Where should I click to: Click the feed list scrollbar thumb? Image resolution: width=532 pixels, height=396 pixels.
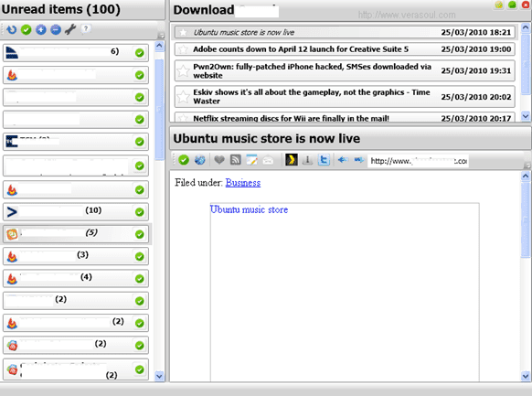[159, 109]
